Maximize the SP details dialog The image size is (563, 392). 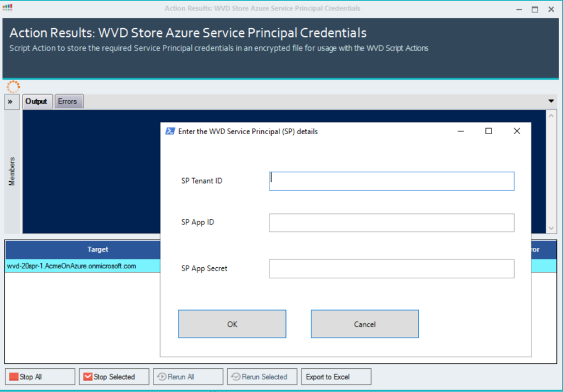(x=488, y=131)
